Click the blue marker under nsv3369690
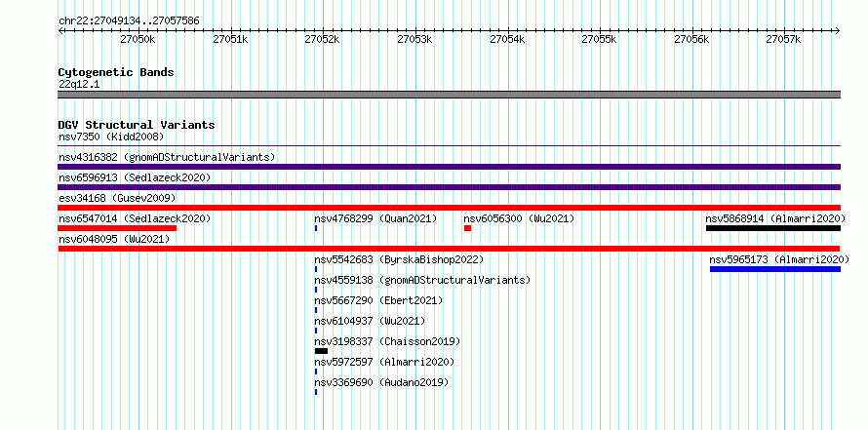 (316, 392)
